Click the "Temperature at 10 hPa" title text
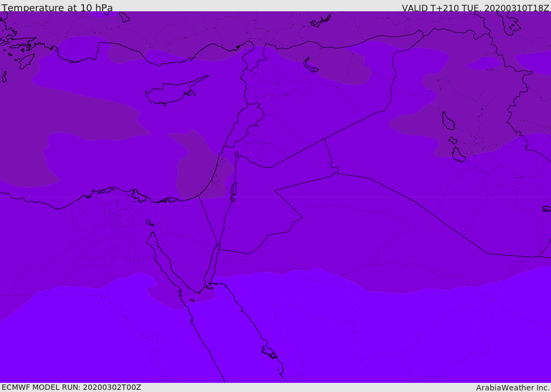551x392 pixels. [57, 8]
